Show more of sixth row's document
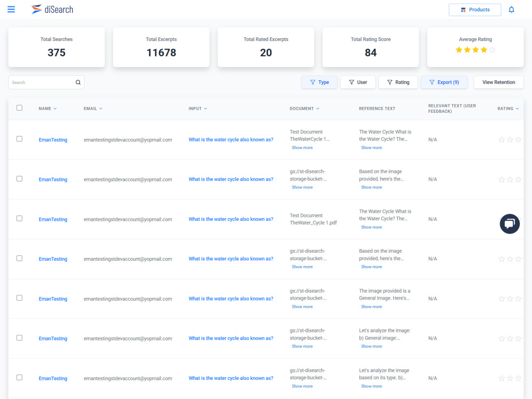 [x=302, y=346]
